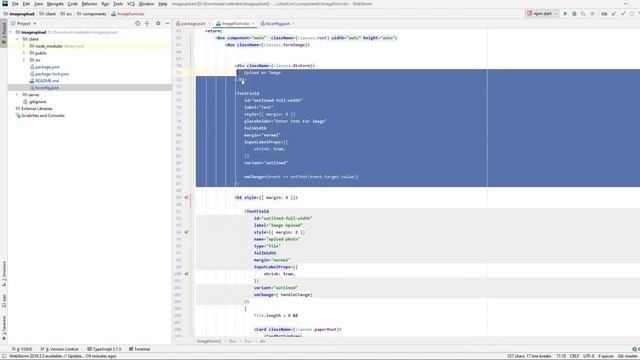Open Project panel settings gear
The height and width of the screenshot is (360, 640).
pyautogui.click(x=158, y=24)
